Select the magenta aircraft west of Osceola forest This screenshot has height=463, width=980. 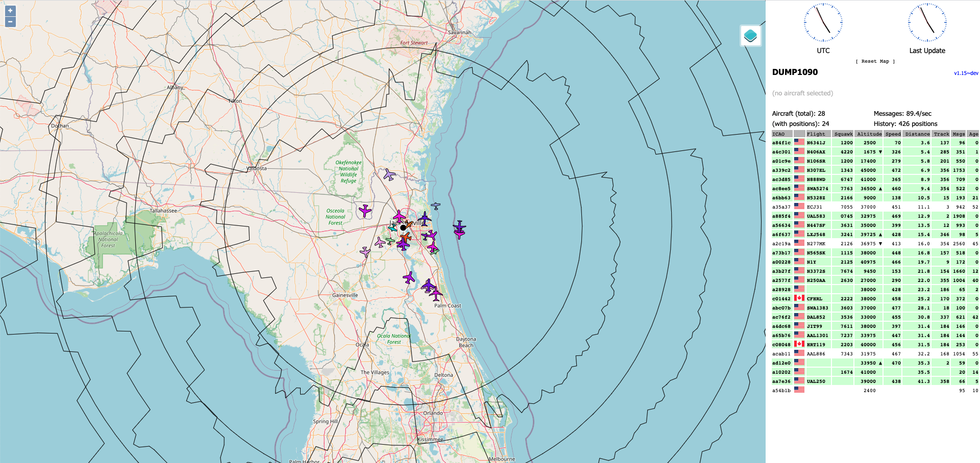point(365,210)
